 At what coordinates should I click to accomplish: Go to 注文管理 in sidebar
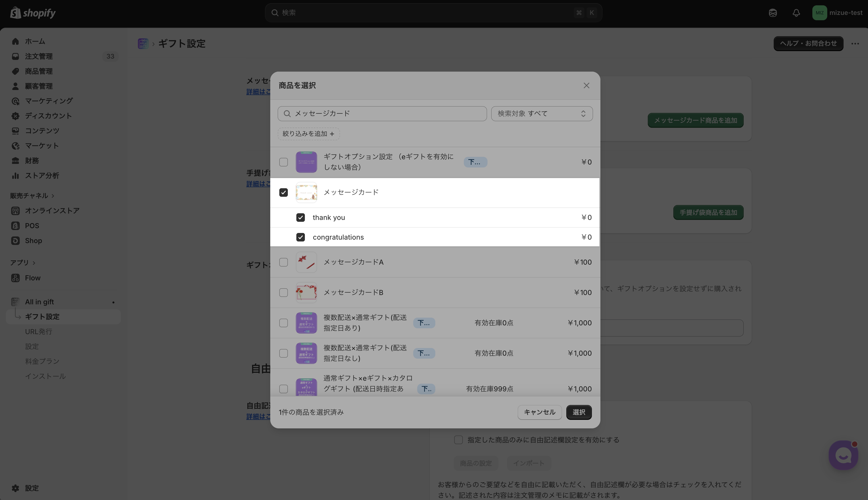click(38, 56)
